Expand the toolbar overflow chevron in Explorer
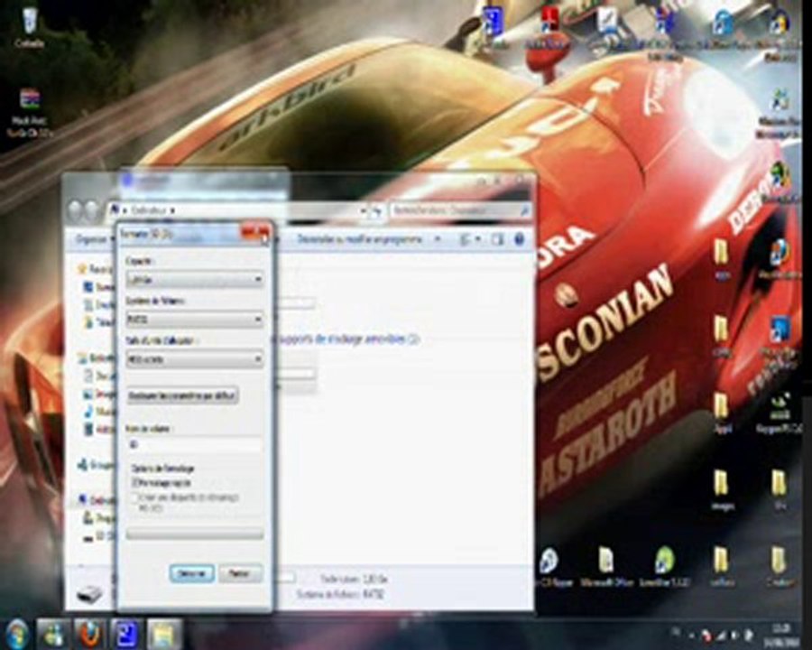The width and height of the screenshot is (812, 650). click(x=438, y=239)
